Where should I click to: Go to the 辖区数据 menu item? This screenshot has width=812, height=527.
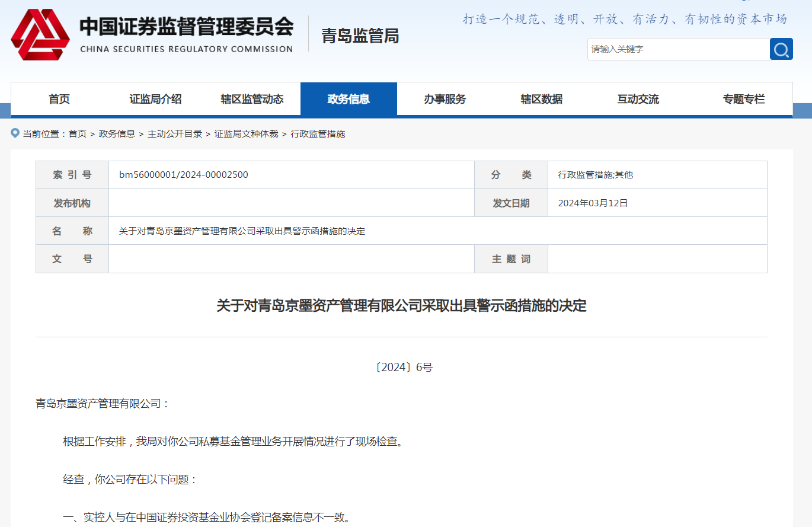tap(542, 99)
